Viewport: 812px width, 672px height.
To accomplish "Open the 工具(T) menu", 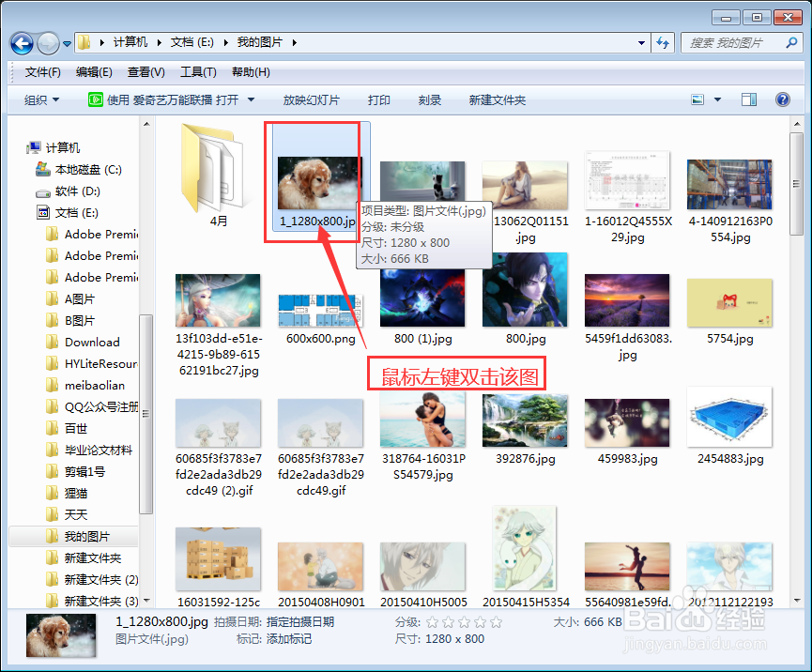I will [x=196, y=72].
